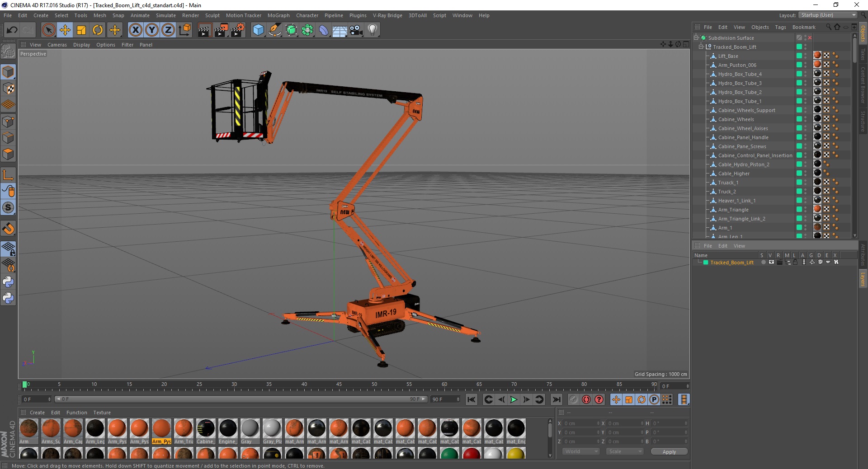Viewport: 868px width, 469px height.
Task: Open the Simulate menu
Action: click(165, 15)
